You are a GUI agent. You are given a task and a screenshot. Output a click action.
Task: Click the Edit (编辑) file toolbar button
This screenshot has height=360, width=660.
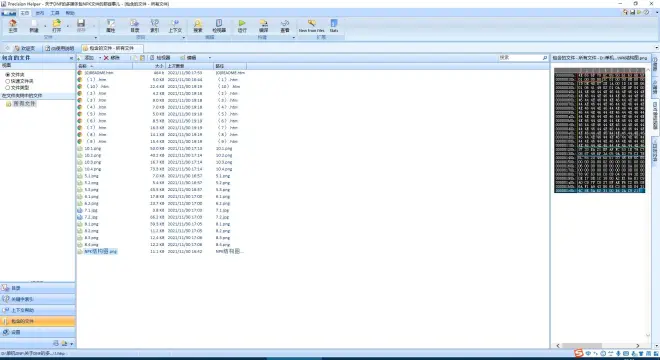click(188, 58)
